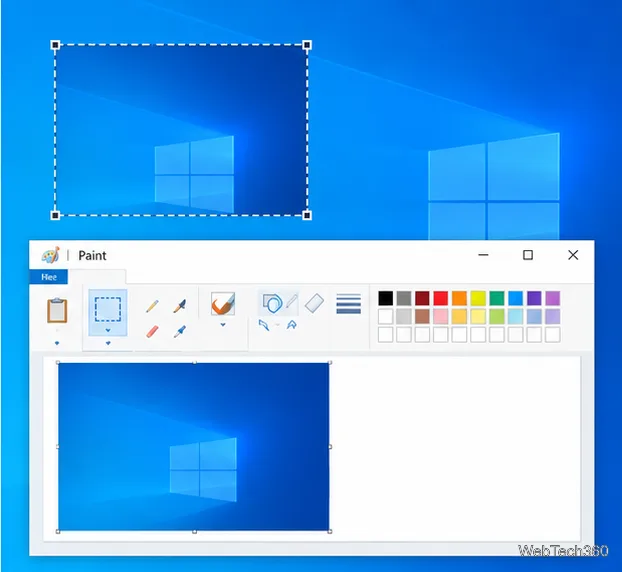Select the dashed rectangle selection tool
Screen dimensions: 622x572
tap(108, 309)
